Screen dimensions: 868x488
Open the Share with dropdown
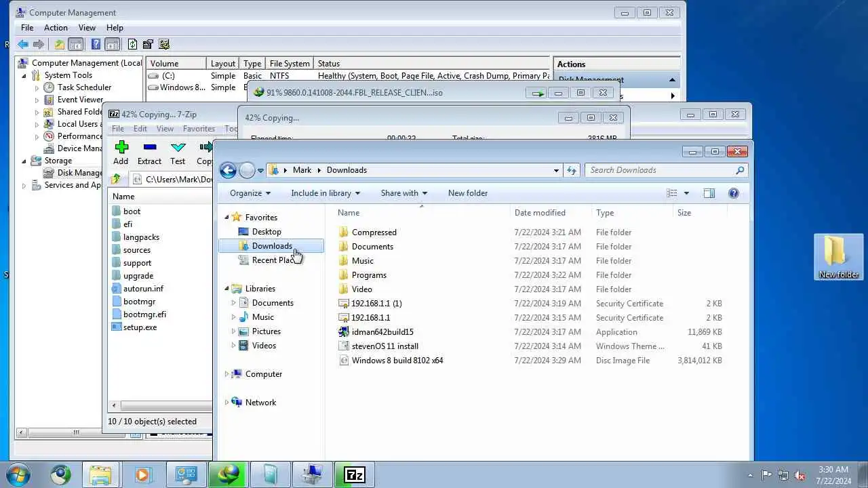[x=404, y=193]
